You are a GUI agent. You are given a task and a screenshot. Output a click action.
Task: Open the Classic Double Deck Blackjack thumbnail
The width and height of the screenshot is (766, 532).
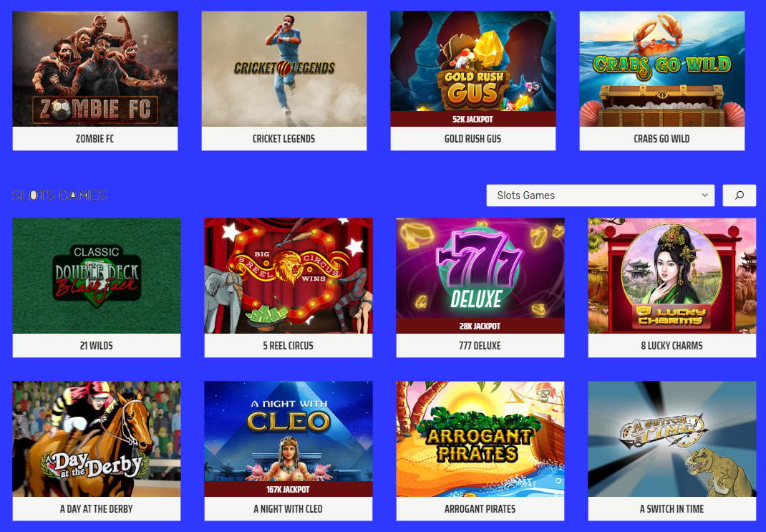tap(97, 276)
